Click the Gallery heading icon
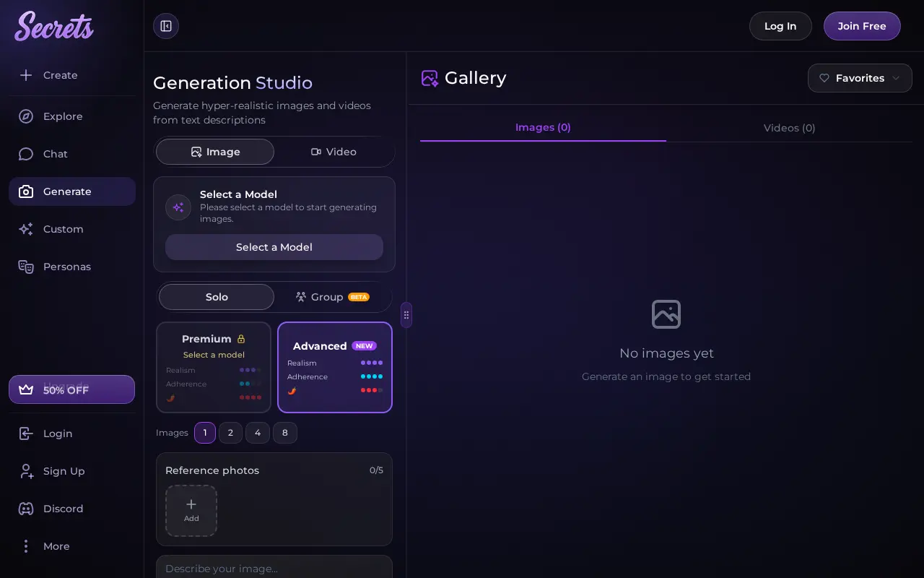 point(430,78)
